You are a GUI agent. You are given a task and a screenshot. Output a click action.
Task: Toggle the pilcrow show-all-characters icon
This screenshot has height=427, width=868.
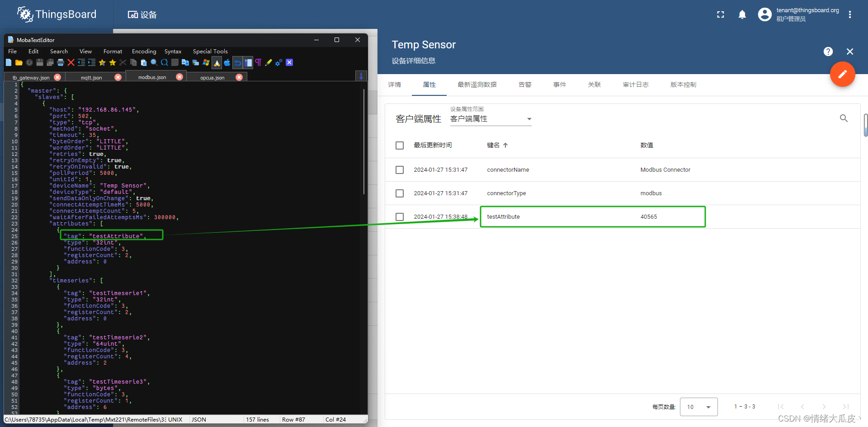pyautogui.click(x=258, y=62)
